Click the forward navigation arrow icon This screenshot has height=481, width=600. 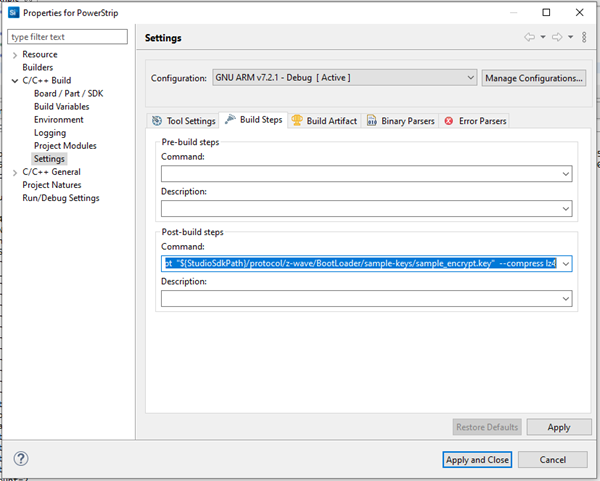coord(556,37)
